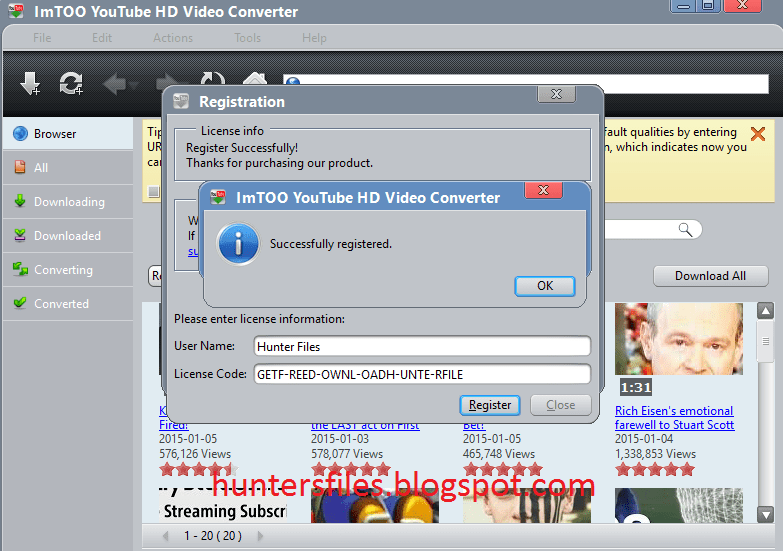Toggle the checkbox in the tip banner
Image resolution: width=783 pixels, height=551 pixels.
tap(154, 191)
